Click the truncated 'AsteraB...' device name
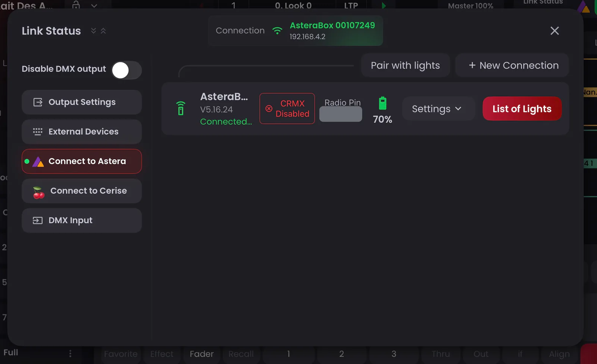Image resolution: width=597 pixels, height=364 pixels. (x=224, y=97)
